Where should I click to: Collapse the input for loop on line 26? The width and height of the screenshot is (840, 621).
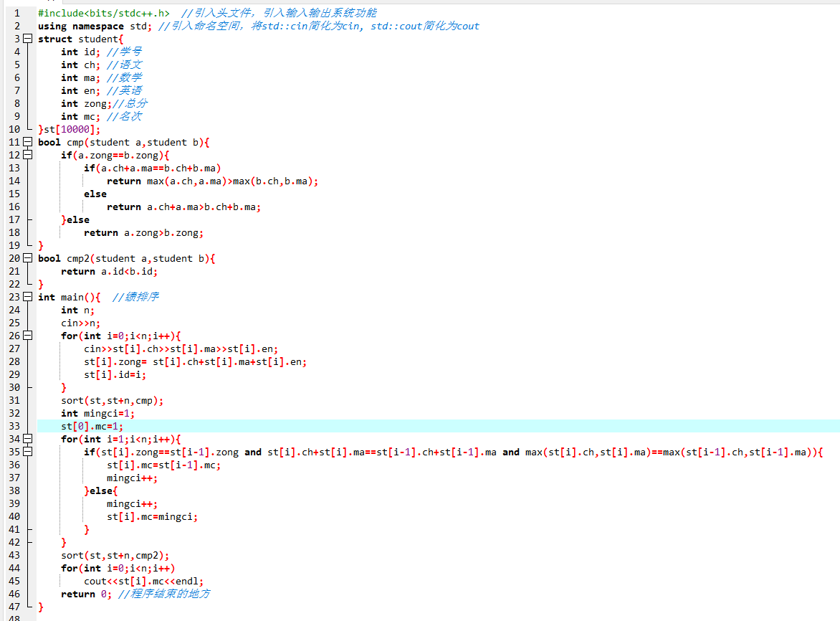coord(28,336)
